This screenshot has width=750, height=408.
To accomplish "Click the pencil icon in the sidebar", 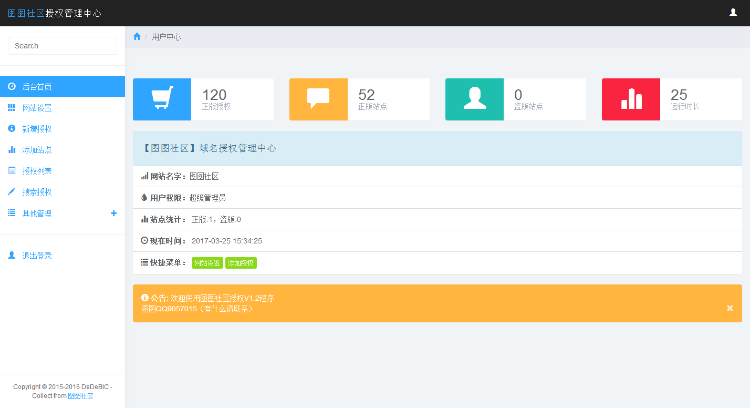I will coord(12,191).
